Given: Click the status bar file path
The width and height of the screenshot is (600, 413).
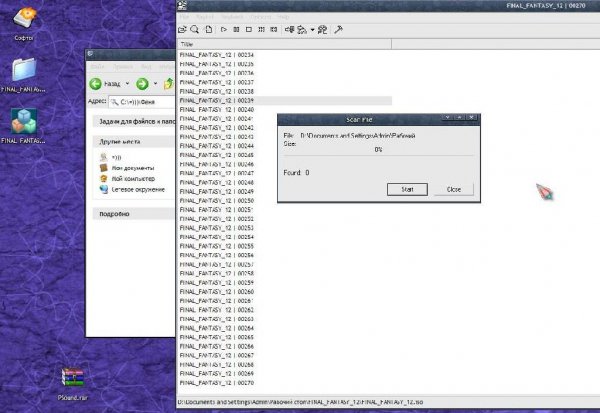Looking at the screenshot, I should [x=300, y=402].
